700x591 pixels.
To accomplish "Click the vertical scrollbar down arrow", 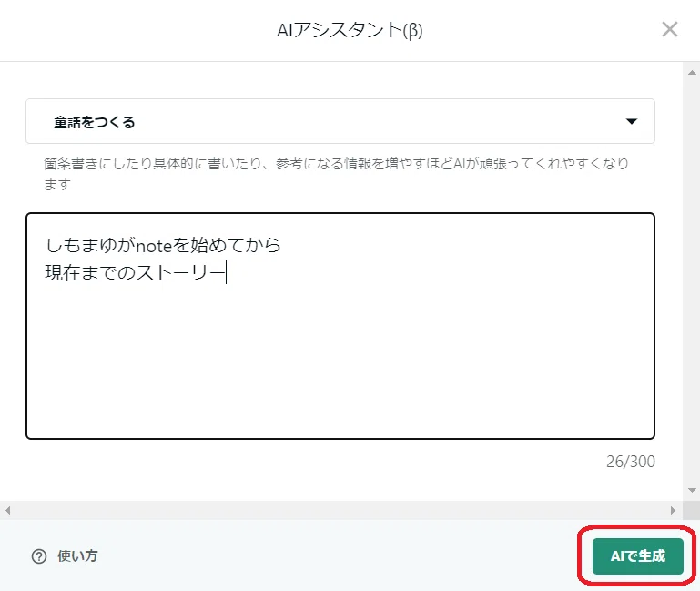I will pyautogui.click(x=692, y=490).
